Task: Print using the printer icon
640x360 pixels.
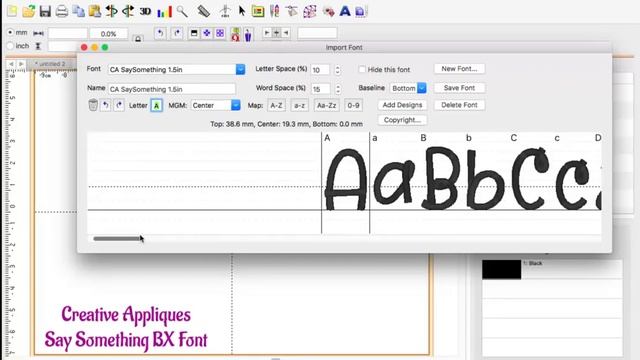Action: 62,11
